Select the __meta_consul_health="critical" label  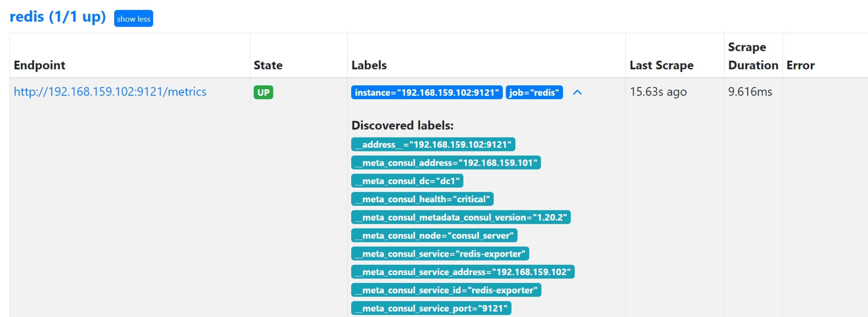pos(422,199)
